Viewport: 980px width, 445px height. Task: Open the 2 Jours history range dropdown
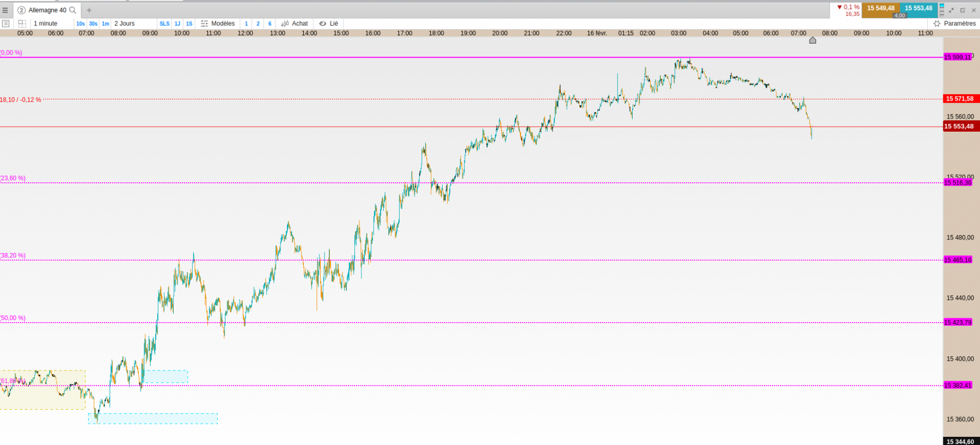coord(125,23)
